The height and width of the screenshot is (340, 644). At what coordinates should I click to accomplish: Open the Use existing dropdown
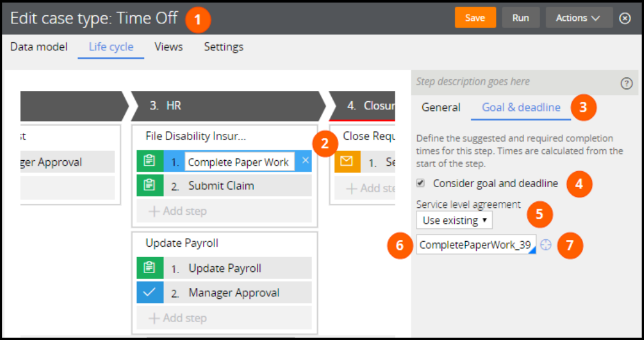pos(454,220)
